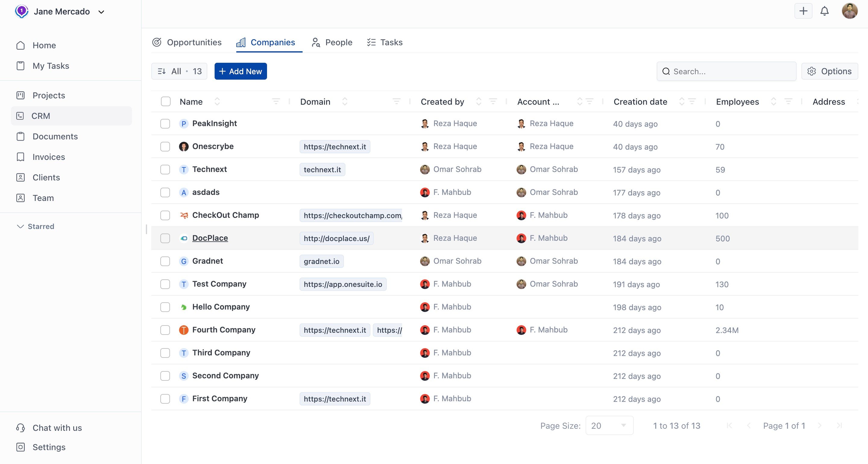Viewport: 868px width, 464px height.
Task: Click the Domain column sort arrows
Action: click(x=345, y=101)
